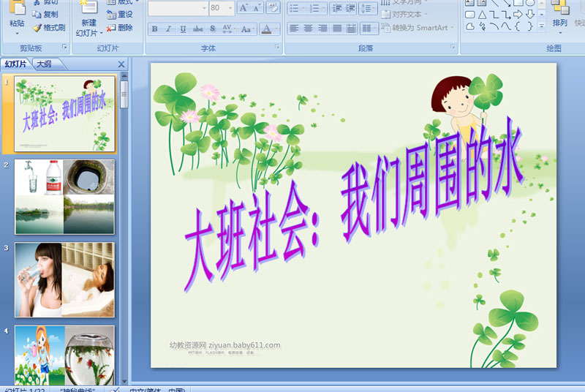Select the Slides (幻灯片) pane tab
The image size is (585, 392).
point(16,64)
